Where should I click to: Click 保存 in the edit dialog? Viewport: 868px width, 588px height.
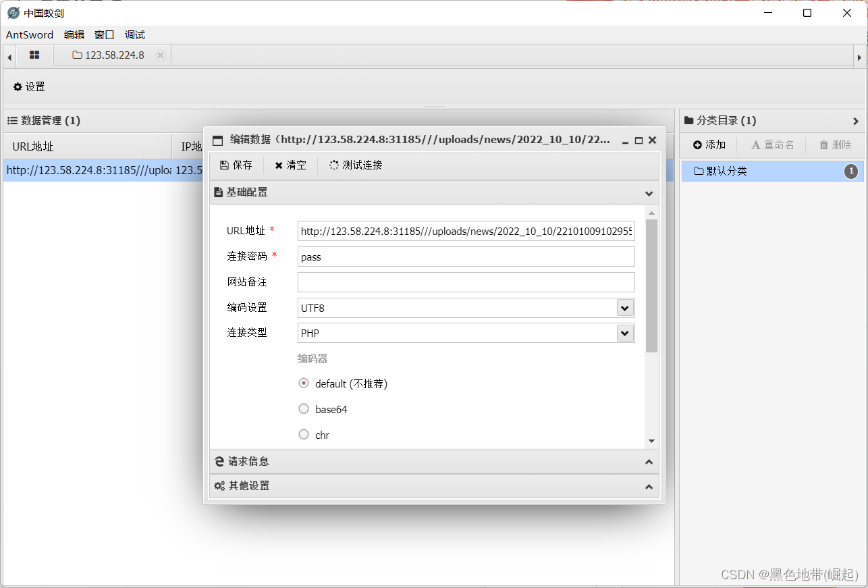pyautogui.click(x=236, y=165)
